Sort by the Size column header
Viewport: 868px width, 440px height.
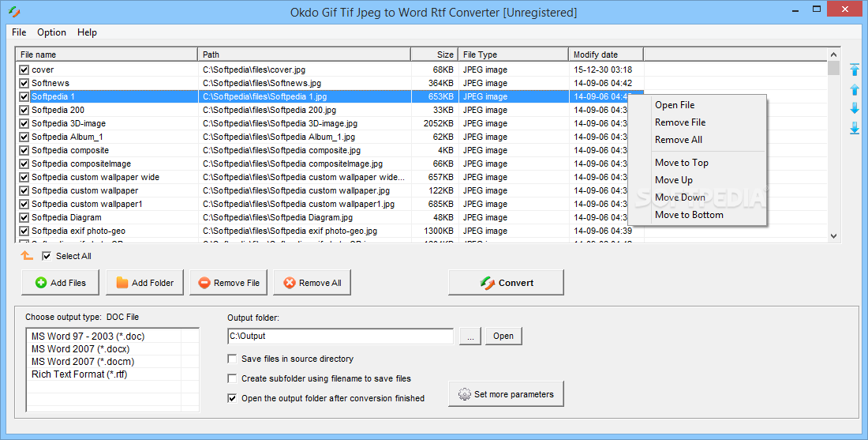click(435, 55)
